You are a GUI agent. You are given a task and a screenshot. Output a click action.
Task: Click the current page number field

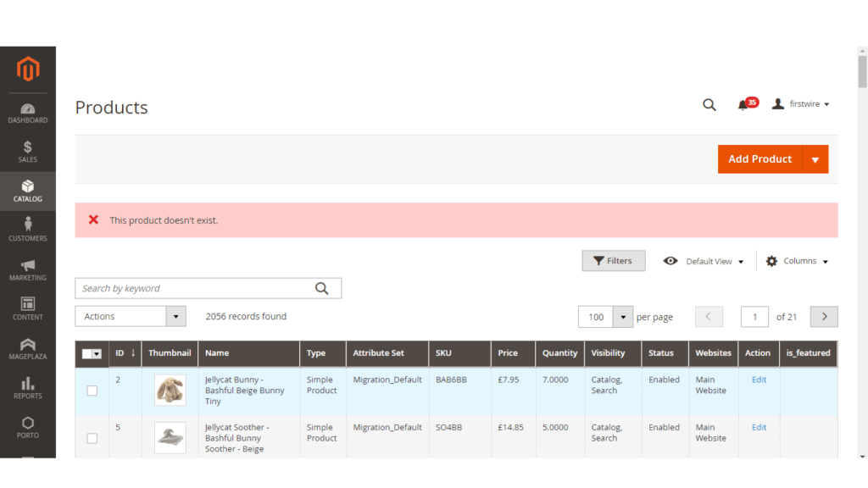[754, 317]
